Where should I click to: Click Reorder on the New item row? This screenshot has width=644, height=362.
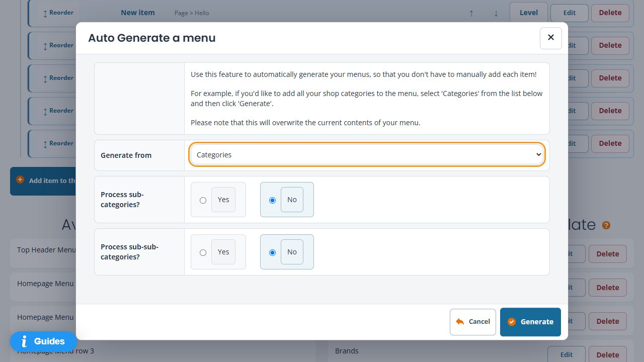(58, 13)
